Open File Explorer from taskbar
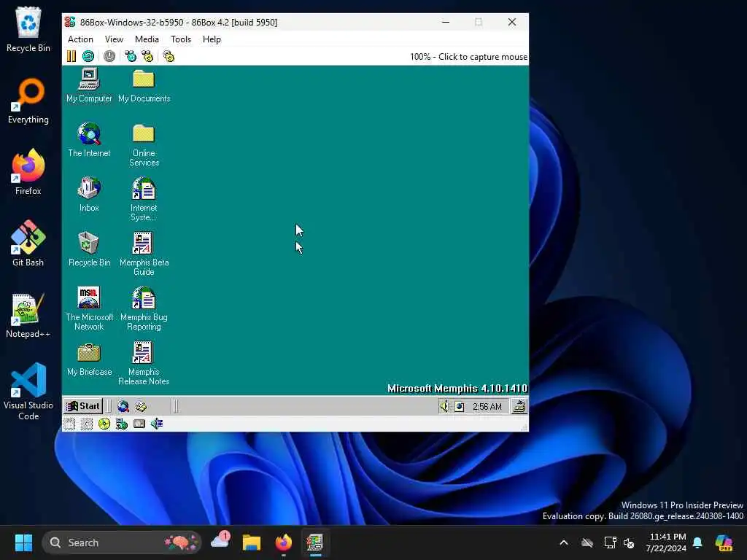 click(252, 542)
